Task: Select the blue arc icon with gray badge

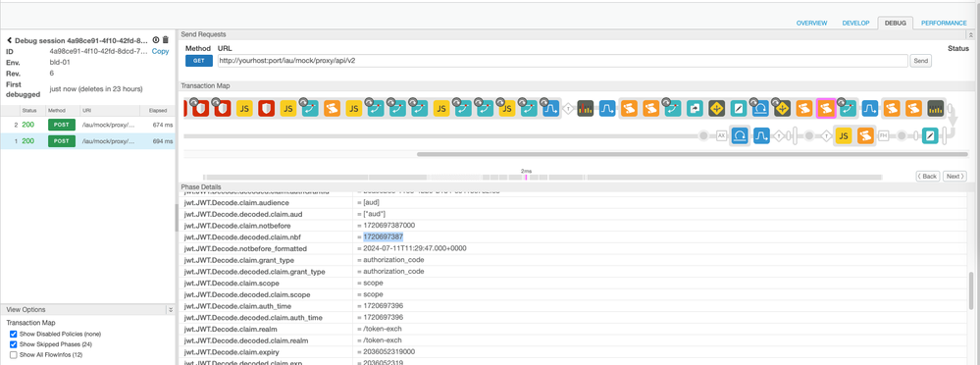Action: 760,109
